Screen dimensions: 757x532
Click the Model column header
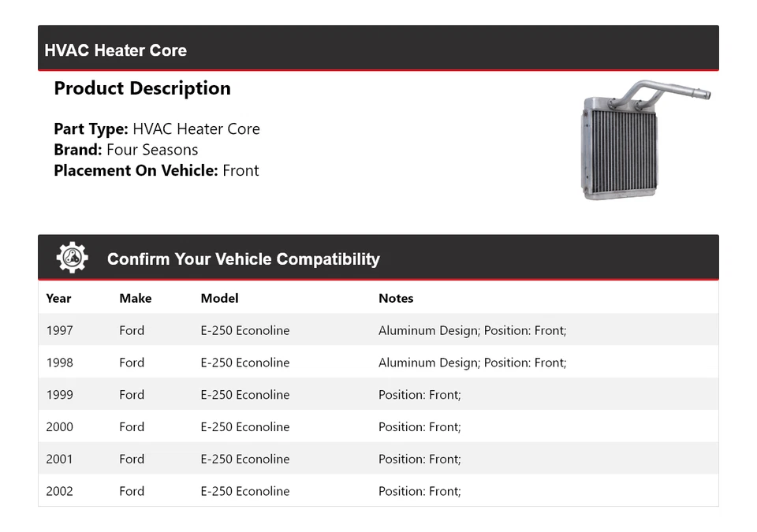pyautogui.click(x=219, y=299)
